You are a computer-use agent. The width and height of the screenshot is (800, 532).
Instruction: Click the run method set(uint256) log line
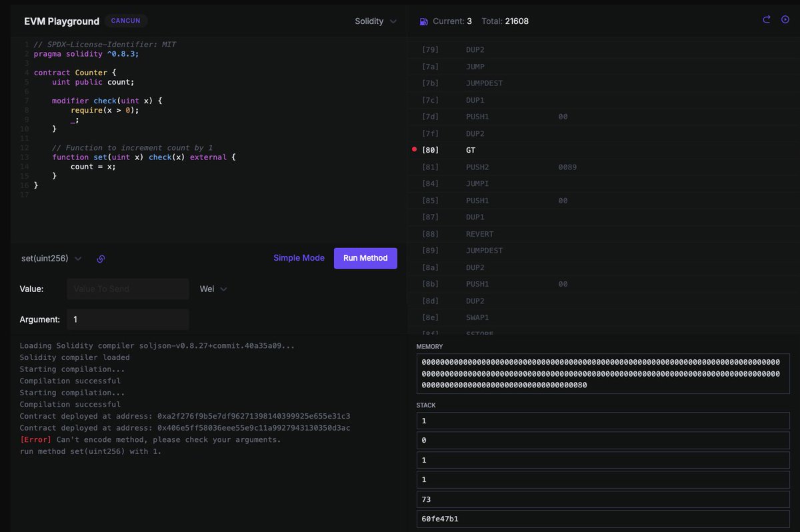click(91, 452)
